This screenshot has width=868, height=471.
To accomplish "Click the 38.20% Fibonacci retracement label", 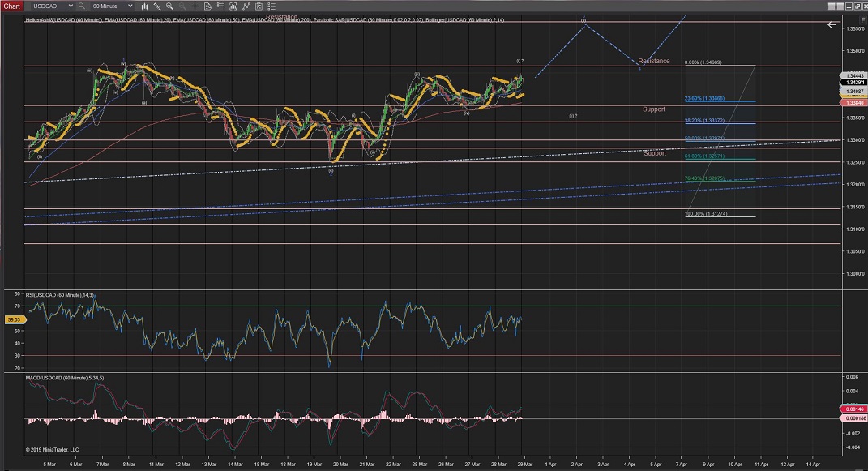I will click(705, 121).
